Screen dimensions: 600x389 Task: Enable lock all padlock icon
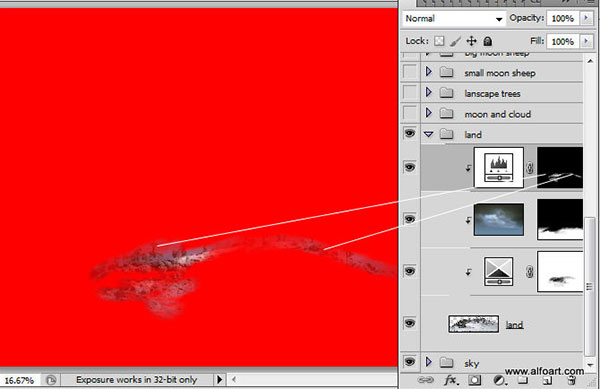[x=488, y=41]
